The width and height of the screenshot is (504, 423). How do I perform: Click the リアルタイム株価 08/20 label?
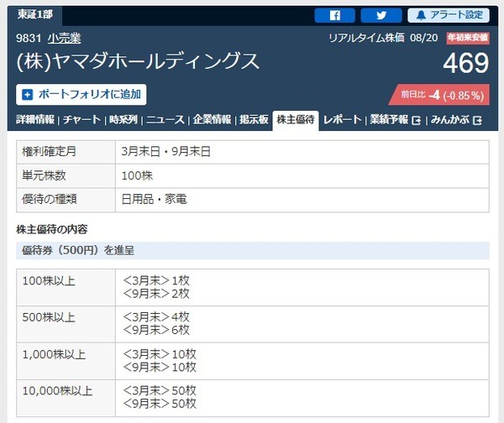(x=383, y=38)
